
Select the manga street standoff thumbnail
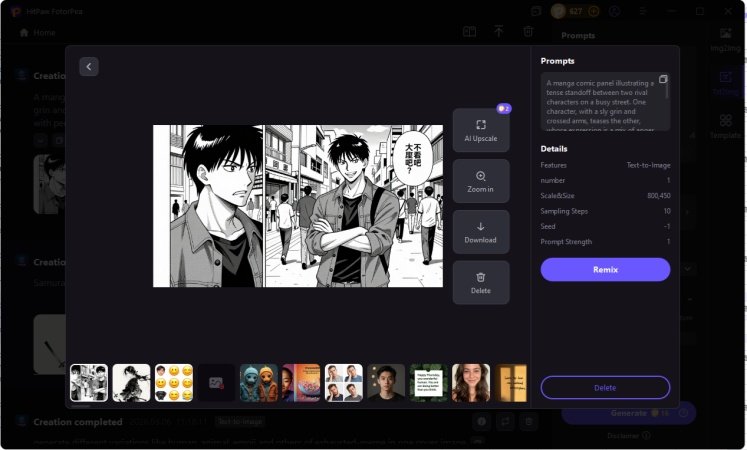point(89,383)
